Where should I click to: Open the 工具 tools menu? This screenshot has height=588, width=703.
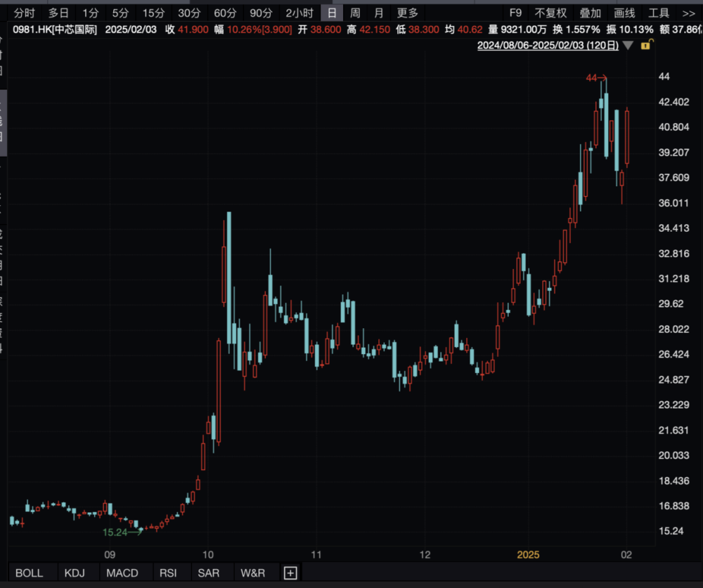pos(659,13)
